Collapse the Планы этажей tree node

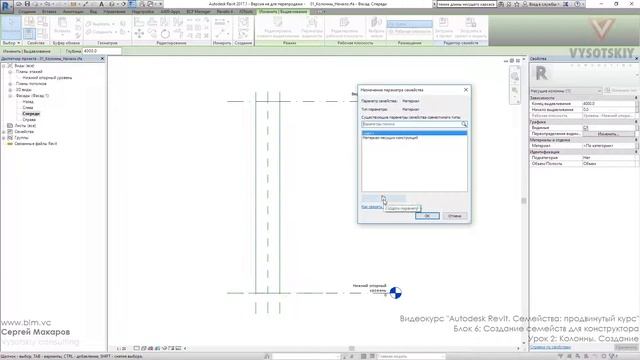tap(10, 72)
